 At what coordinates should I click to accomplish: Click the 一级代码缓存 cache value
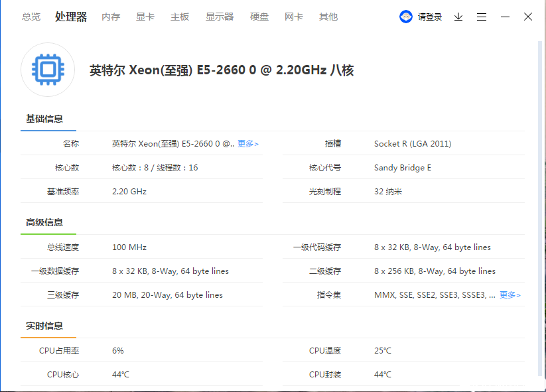[x=432, y=247]
